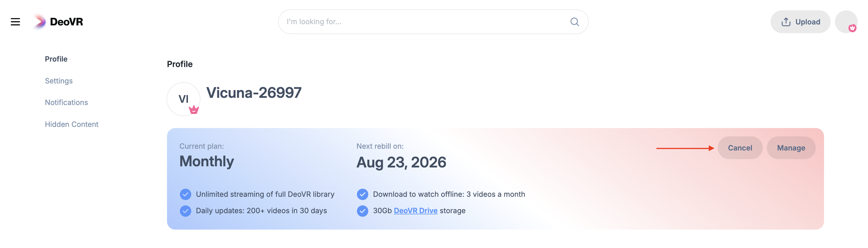Image resolution: width=868 pixels, height=248 pixels.
Task: Open the DeoVR Drive link
Action: 416,211
